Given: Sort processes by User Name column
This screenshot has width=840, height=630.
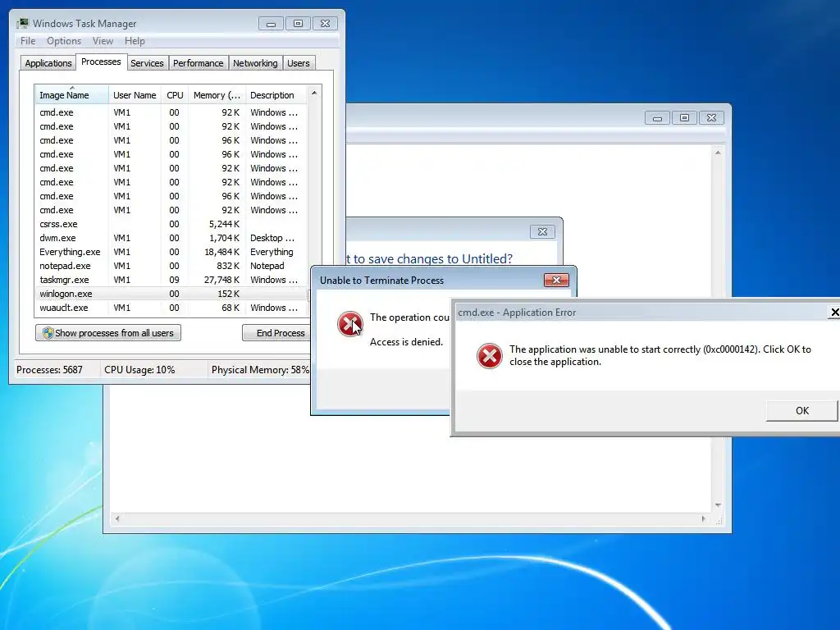Looking at the screenshot, I should (135, 95).
